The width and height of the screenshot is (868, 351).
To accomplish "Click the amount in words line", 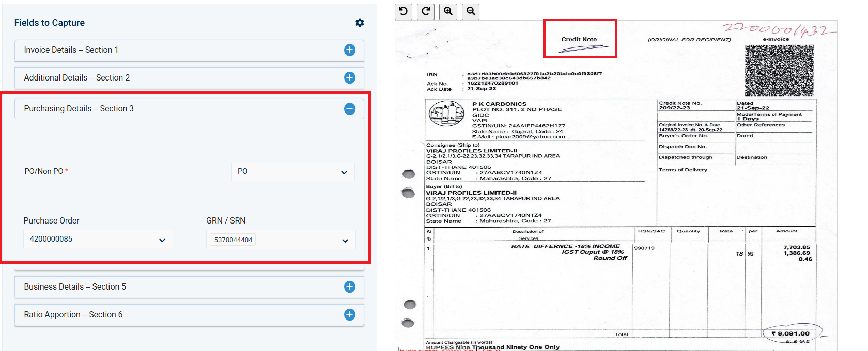I will [492, 347].
